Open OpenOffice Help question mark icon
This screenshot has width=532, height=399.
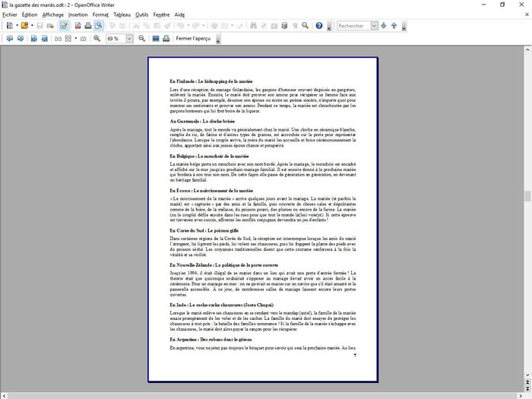click(x=319, y=25)
